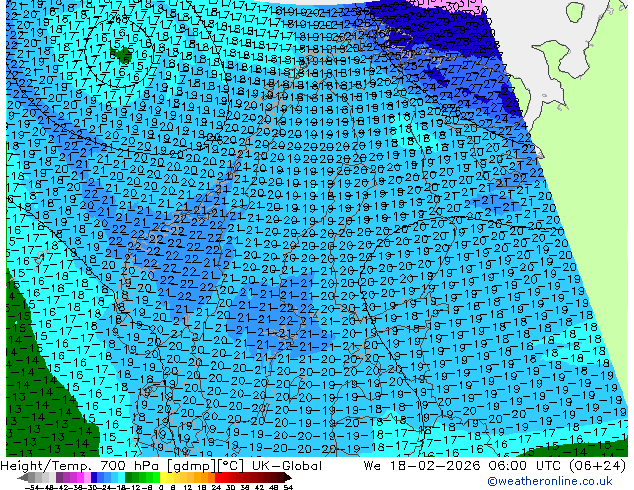Click the dark maroon right legend arrow
Viewport: 634px width, 490px height.
288,477
